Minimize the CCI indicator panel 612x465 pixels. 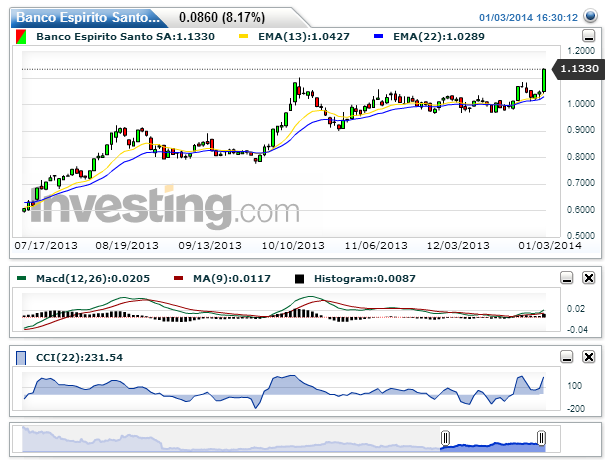pyautogui.click(x=567, y=356)
